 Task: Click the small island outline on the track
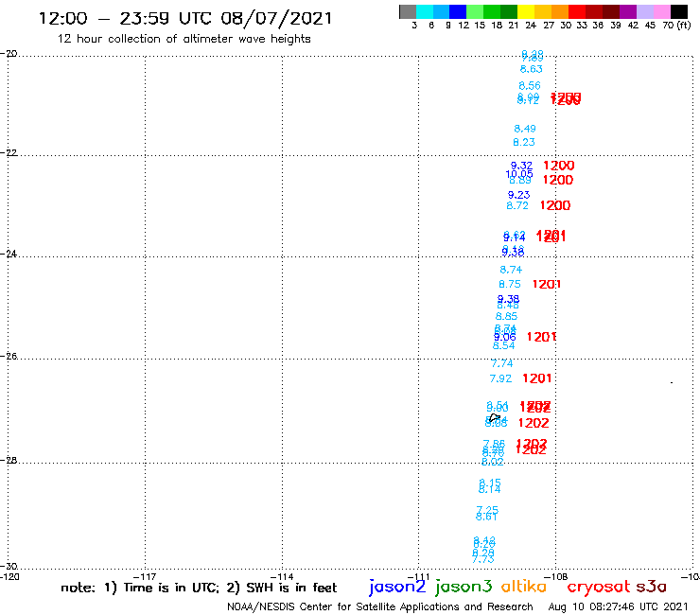tap(494, 418)
